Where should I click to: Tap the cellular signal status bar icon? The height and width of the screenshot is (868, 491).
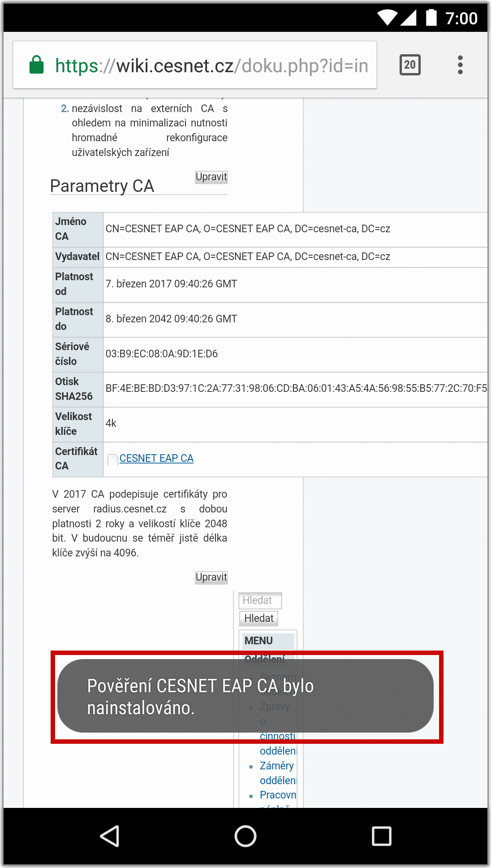[x=408, y=18]
